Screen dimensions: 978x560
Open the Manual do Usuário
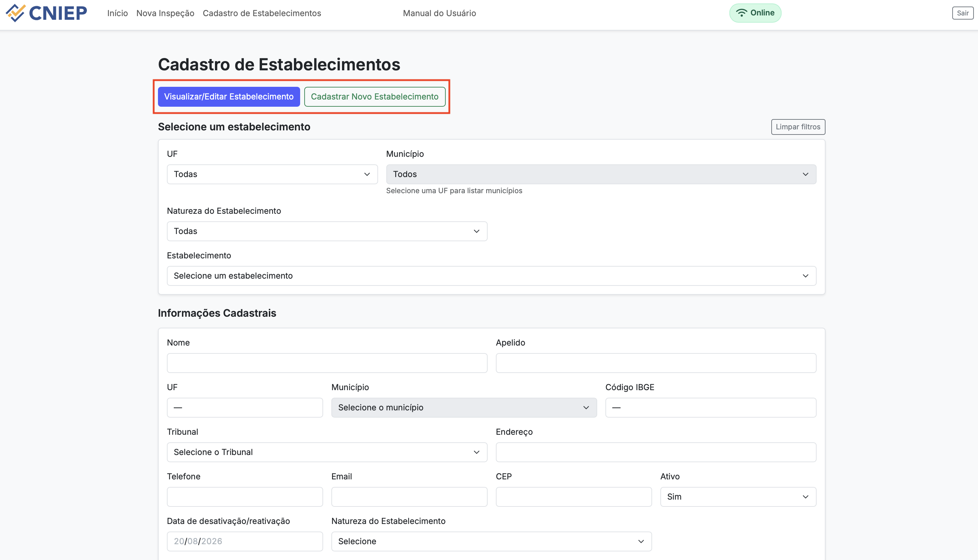pyautogui.click(x=439, y=13)
